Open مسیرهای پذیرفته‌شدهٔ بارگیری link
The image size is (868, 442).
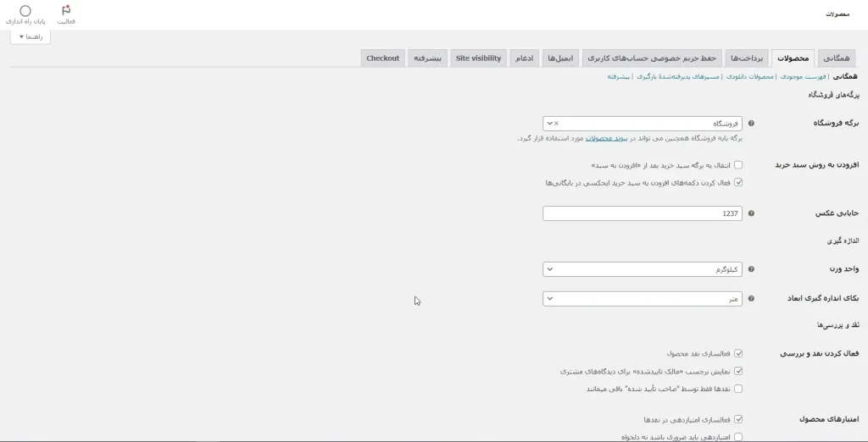[x=677, y=77]
